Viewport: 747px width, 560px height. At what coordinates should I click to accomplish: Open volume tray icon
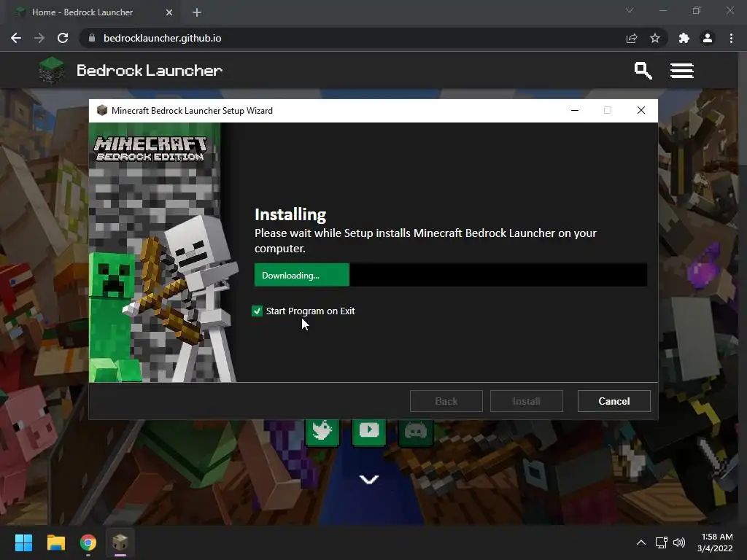coord(679,542)
